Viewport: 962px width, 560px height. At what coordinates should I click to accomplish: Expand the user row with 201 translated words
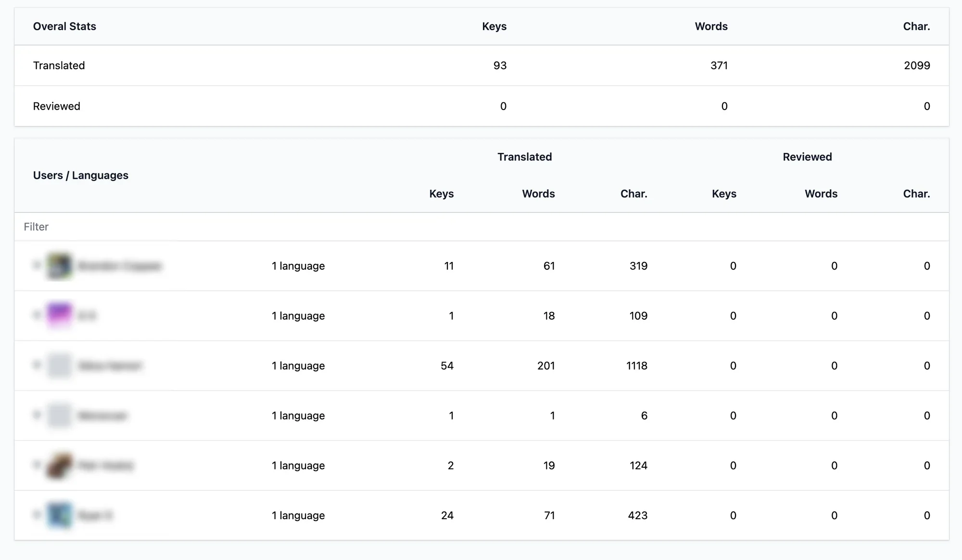37,365
